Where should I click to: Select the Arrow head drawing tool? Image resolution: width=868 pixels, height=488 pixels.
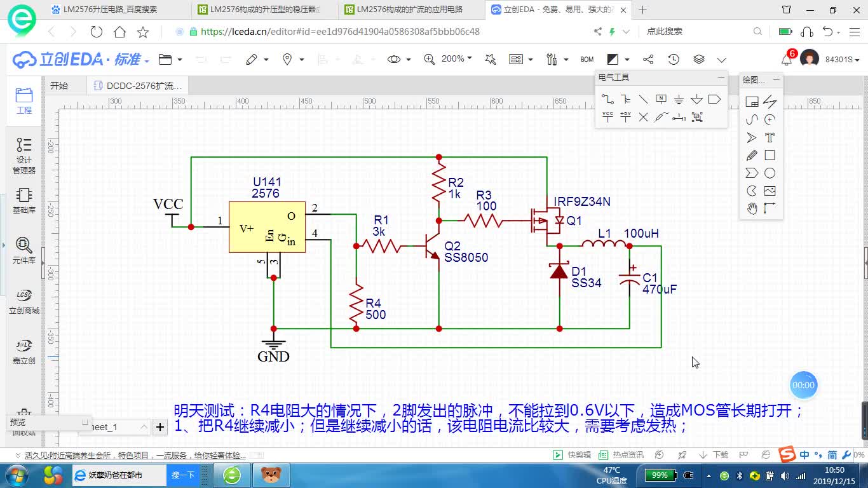coord(752,137)
